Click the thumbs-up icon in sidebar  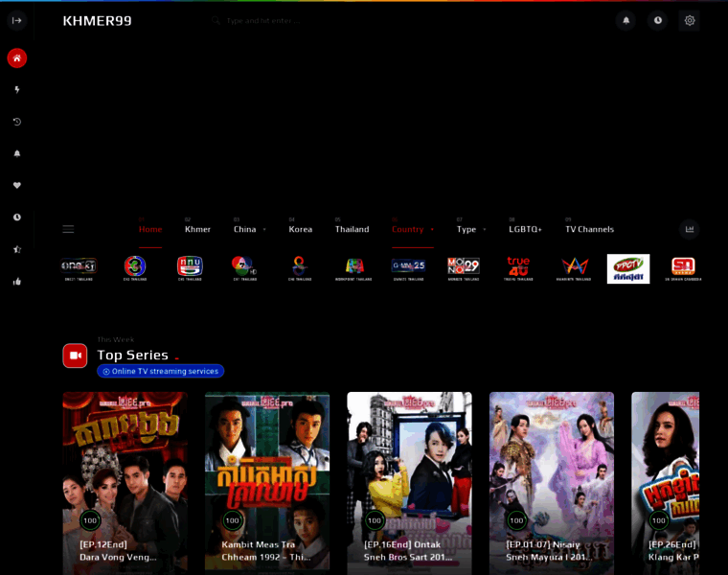(16, 281)
